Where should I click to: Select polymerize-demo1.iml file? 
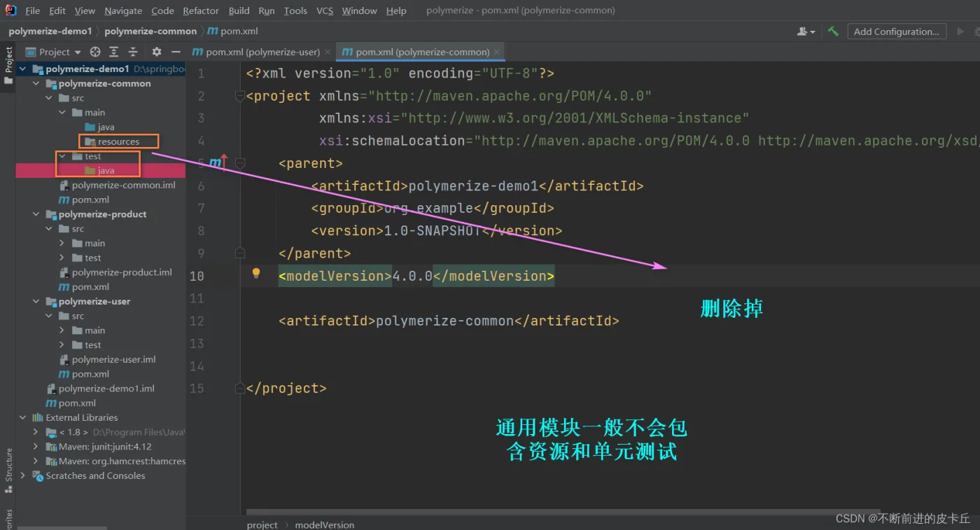(x=100, y=388)
